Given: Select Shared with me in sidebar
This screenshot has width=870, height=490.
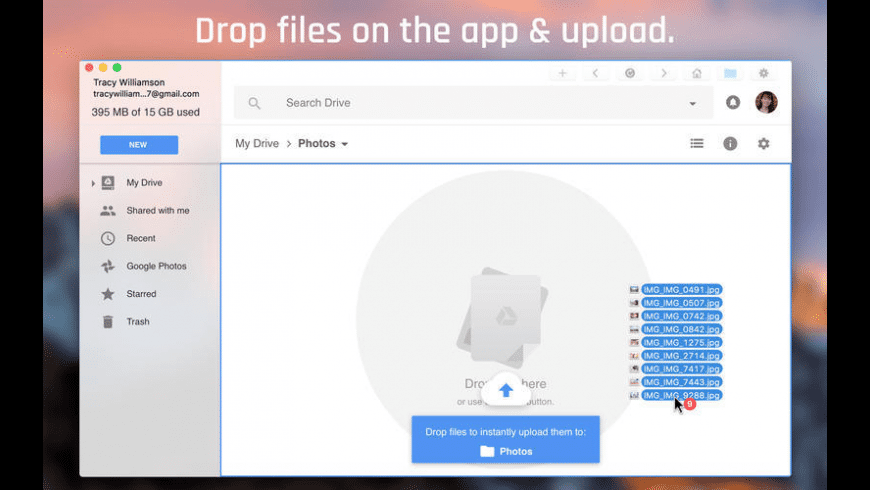Looking at the screenshot, I should pos(158,210).
